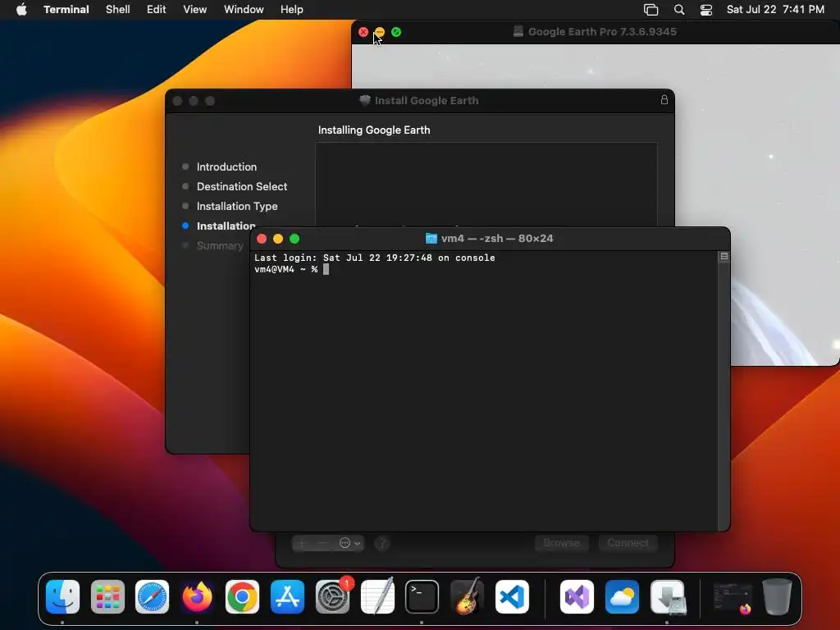Open the Trash in the Dock
840x630 pixels.
coord(777,597)
